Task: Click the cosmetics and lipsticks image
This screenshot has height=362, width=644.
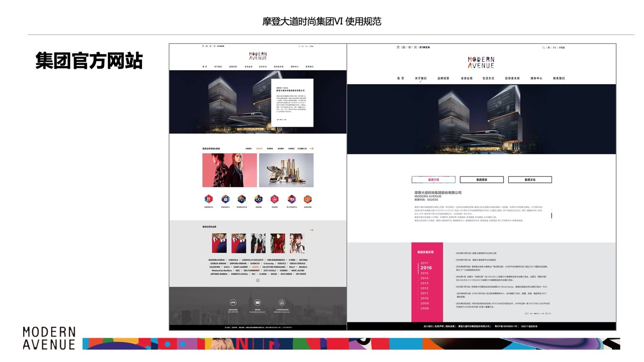Action: [x=286, y=170]
